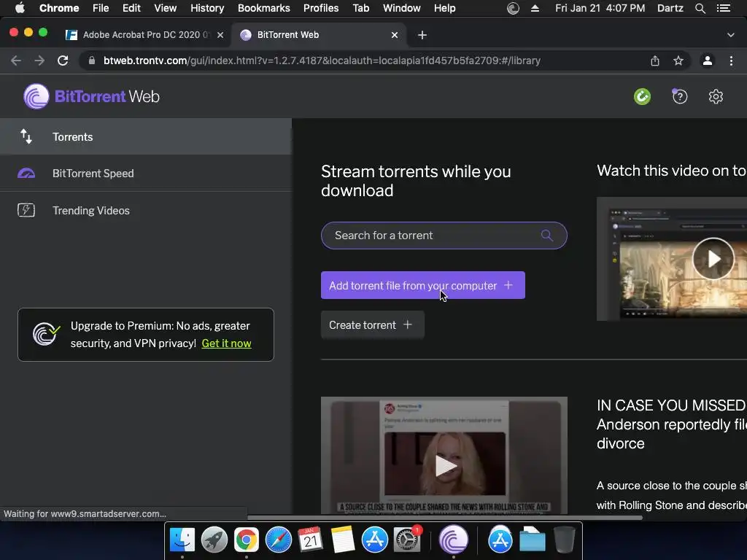The width and height of the screenshot is (747, 560).
Task: Open the Chrome three-dot menu
Action: tap(731, 61)
